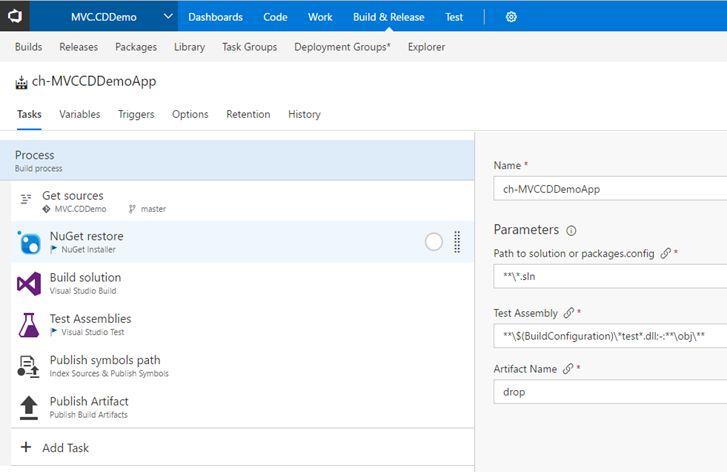The height and width of the screenshot is (472, 727).
Task: Click the flag icon beside Visual Studio Test
Action: point(54,332)
